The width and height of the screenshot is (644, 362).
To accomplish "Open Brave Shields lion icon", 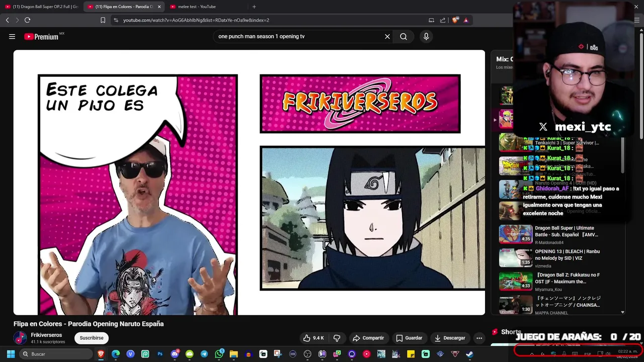I will point(456,20).
